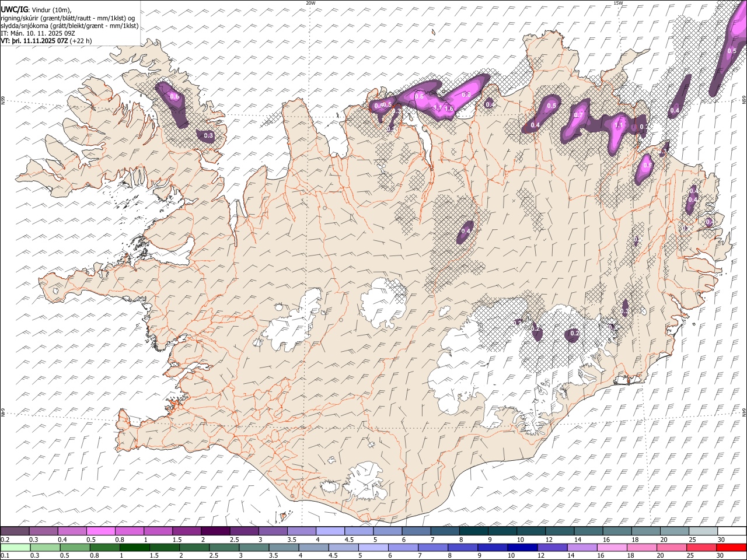Click the 0.6 snowfall value over the Westfjords

pos(174,96)
